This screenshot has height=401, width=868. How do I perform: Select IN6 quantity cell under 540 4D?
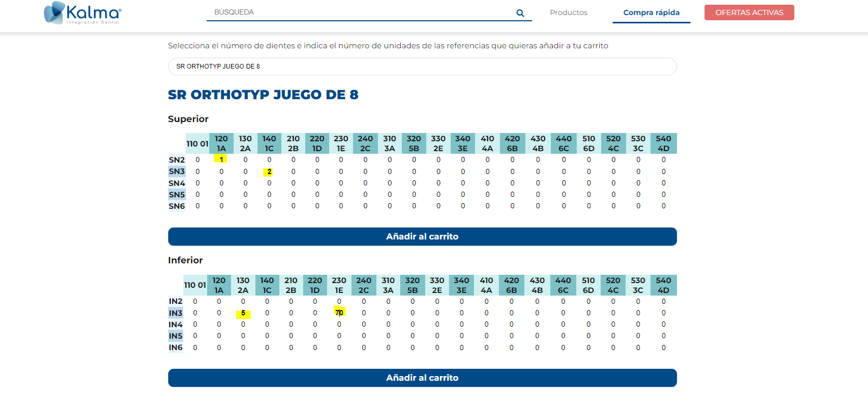(x=663, y=347)
